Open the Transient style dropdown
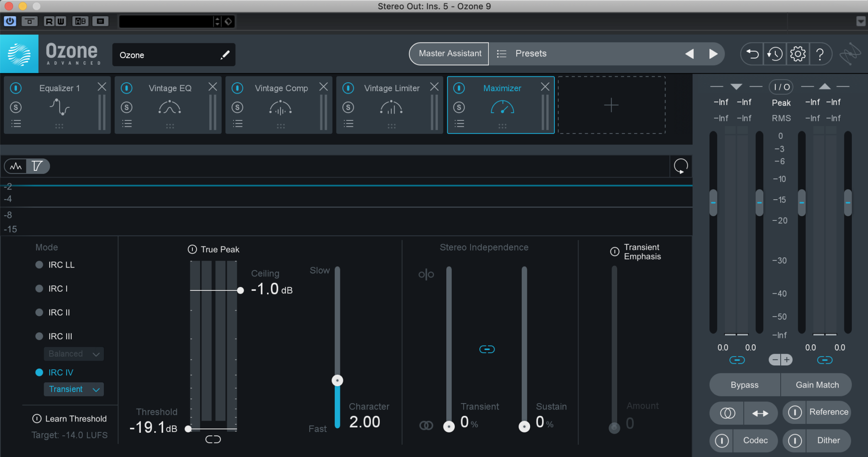The height and width of the screenshot is (457, 868). tap(74, 389)
